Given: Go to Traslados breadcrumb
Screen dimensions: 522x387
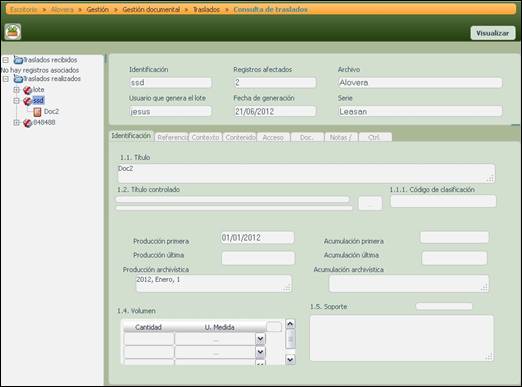Looking at the screenshot, I should coord(206,9).
